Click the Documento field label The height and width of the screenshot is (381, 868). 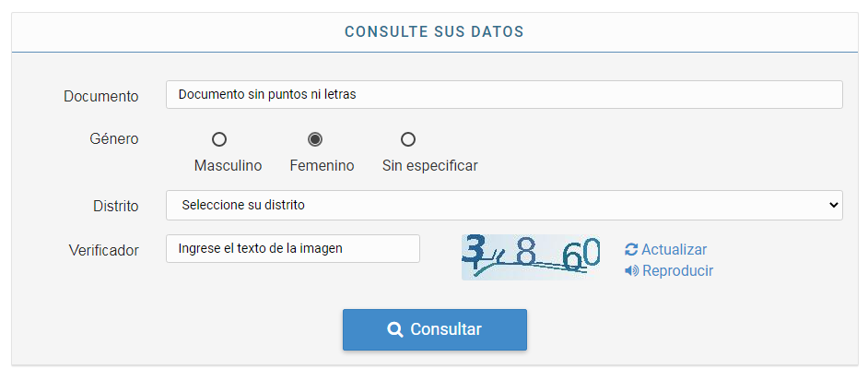click(x=101, y=96)
